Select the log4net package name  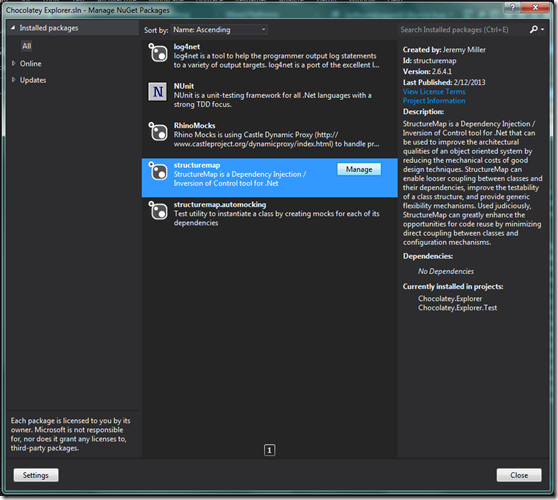187,47
